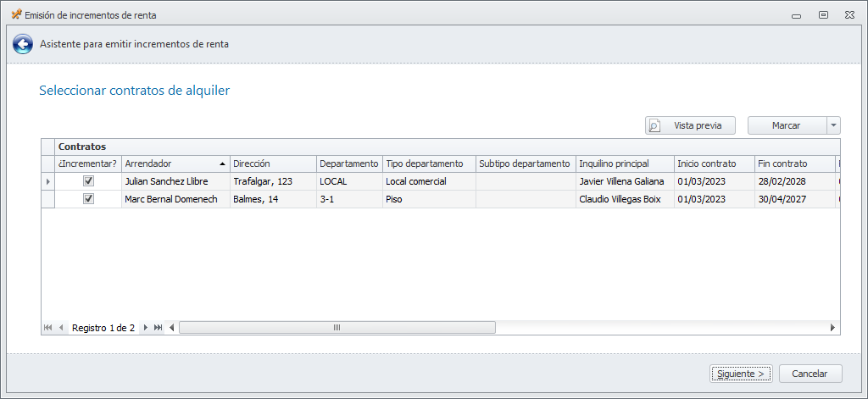Viewport: 868px width, 399px height.
Task: Go to first record navigation icon
Action: click(x=47, y=328)
